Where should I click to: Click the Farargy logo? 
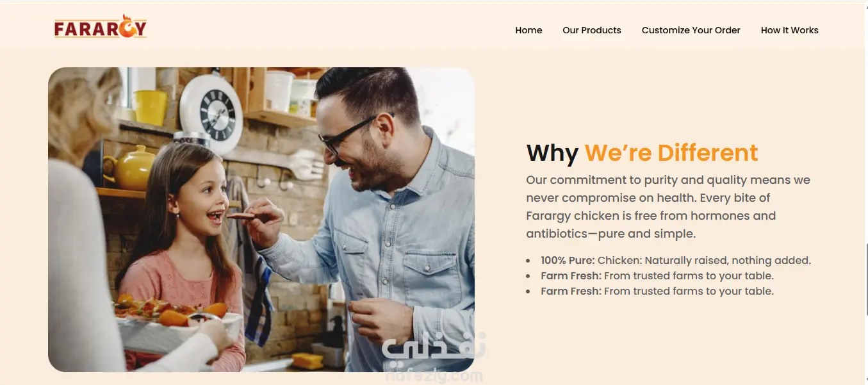point(101,27)
